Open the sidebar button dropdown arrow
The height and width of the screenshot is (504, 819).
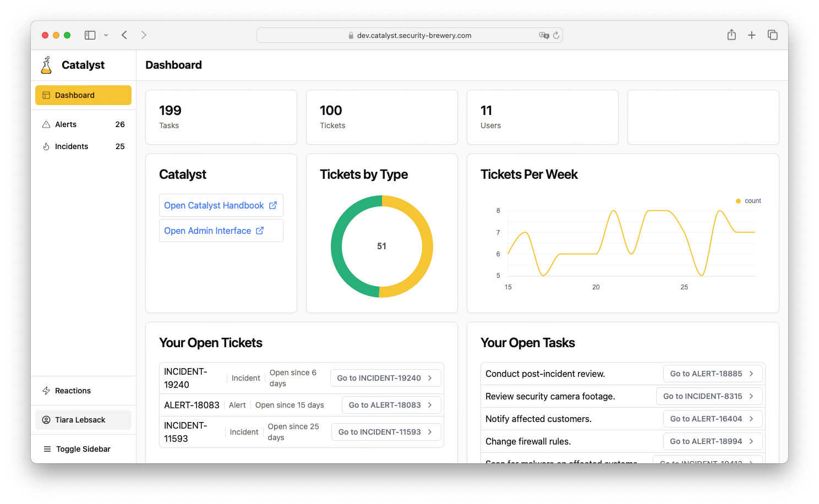(105, 35)
